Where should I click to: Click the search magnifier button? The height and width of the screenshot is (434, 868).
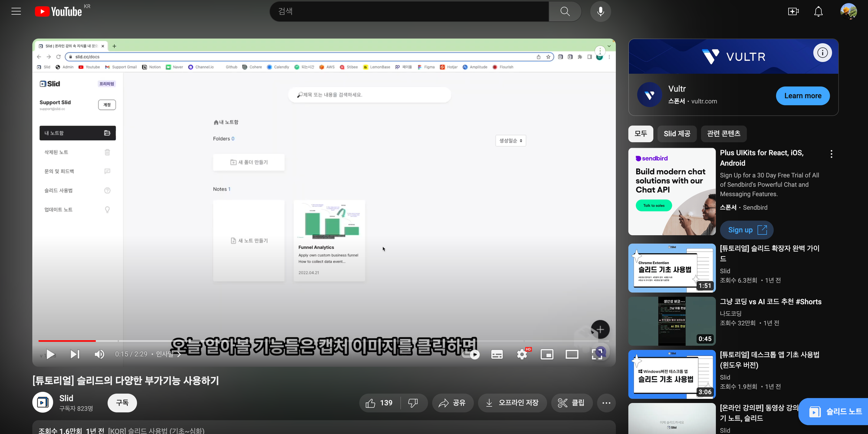[565, 11]
